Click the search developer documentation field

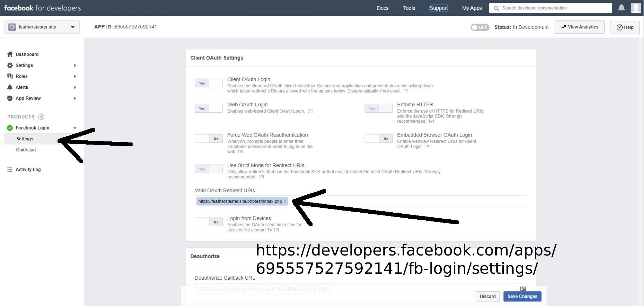550,8
